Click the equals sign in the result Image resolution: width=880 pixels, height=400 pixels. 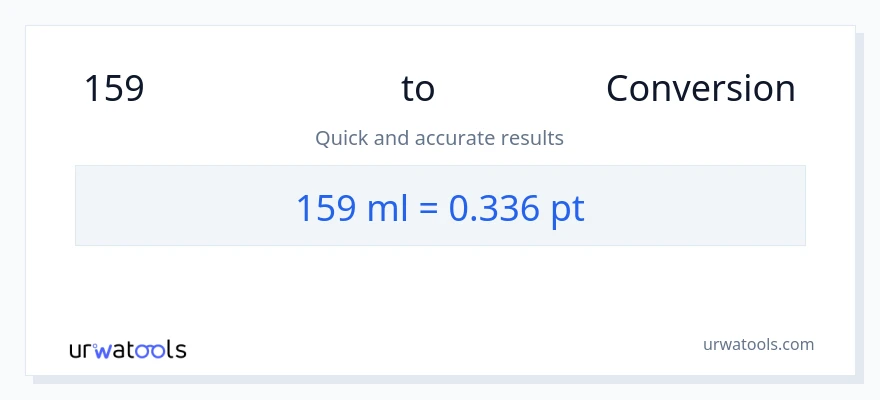(x=429, y=208)
